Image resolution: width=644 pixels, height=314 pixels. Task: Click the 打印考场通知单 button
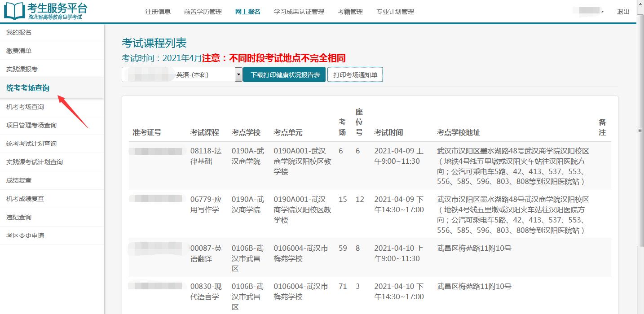[355, 74]
